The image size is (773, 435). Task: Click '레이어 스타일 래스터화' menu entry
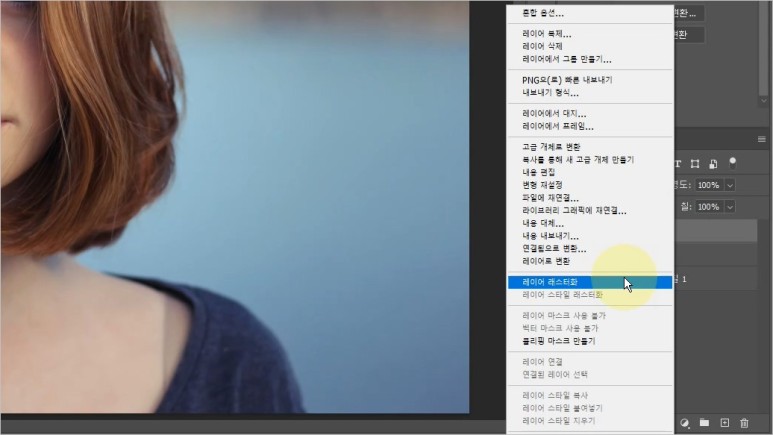(x=562, y=295)
